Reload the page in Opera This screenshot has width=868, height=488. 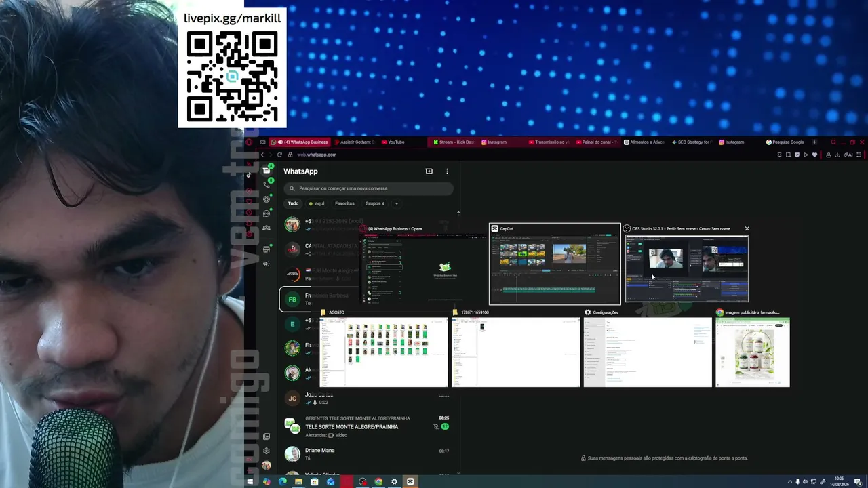279,155
